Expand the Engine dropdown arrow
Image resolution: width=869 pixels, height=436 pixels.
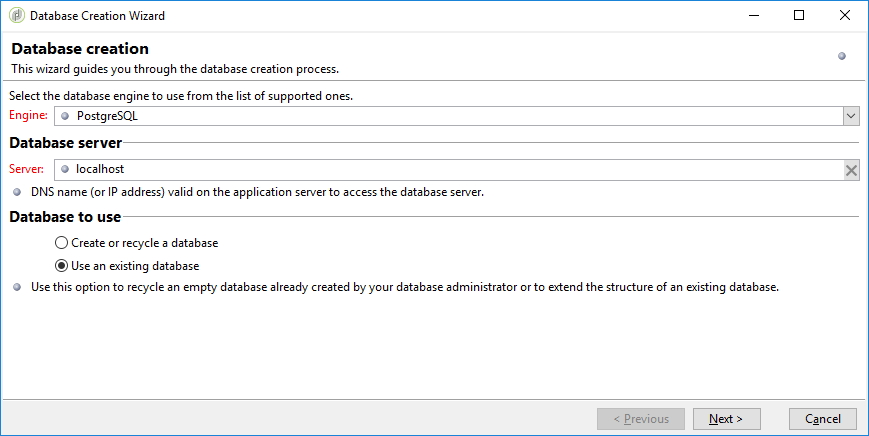click(x=851, y=116)
